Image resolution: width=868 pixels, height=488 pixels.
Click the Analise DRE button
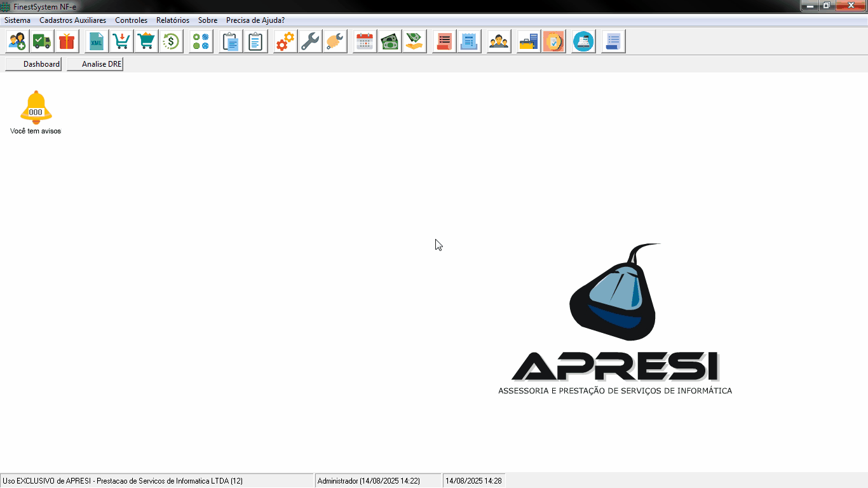95,64
